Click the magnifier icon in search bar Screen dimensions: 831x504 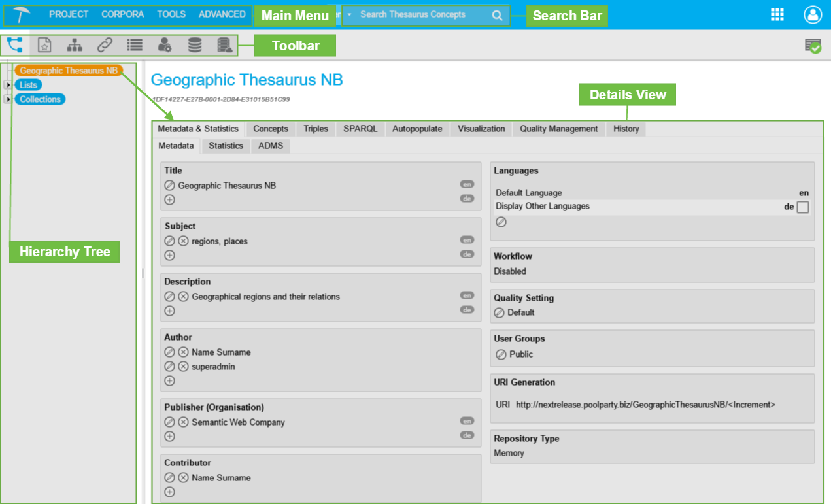pyautogui.click(x=498, y=16)
